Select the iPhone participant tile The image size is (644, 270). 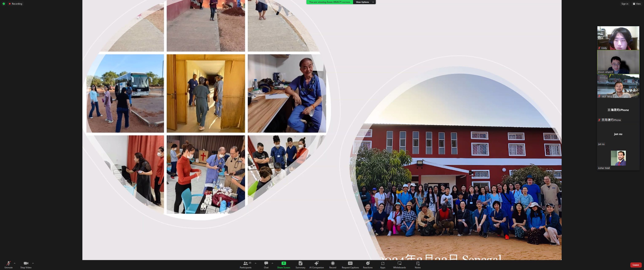[x=618, y=110]
